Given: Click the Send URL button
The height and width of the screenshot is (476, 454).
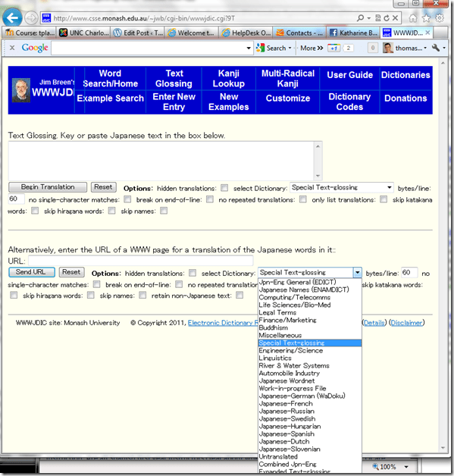Looking at the screenshot, I should point(31,272).
